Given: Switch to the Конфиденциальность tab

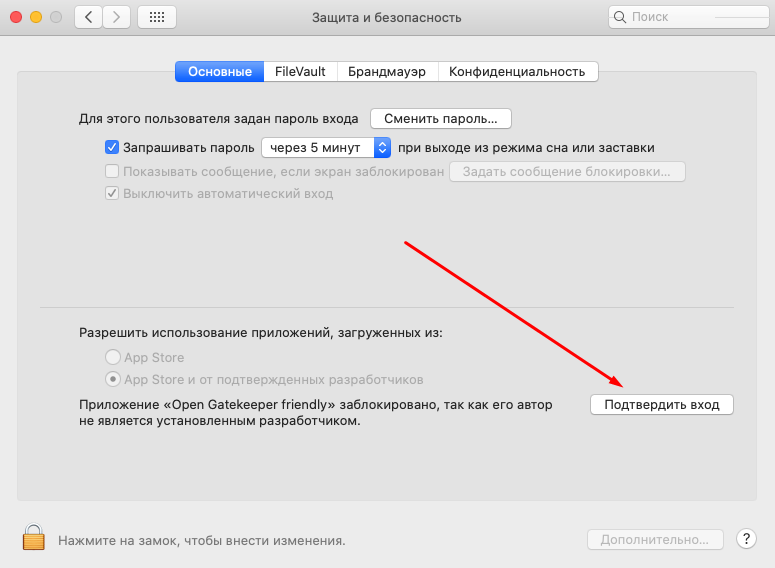Looking at the screenshot, I should [x=517, y=72].
